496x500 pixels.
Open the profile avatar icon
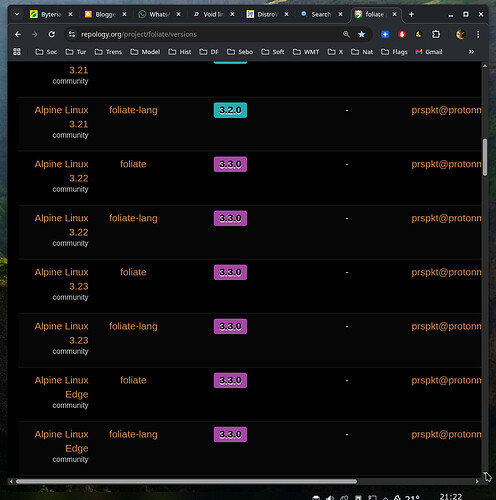click(461, 34)
